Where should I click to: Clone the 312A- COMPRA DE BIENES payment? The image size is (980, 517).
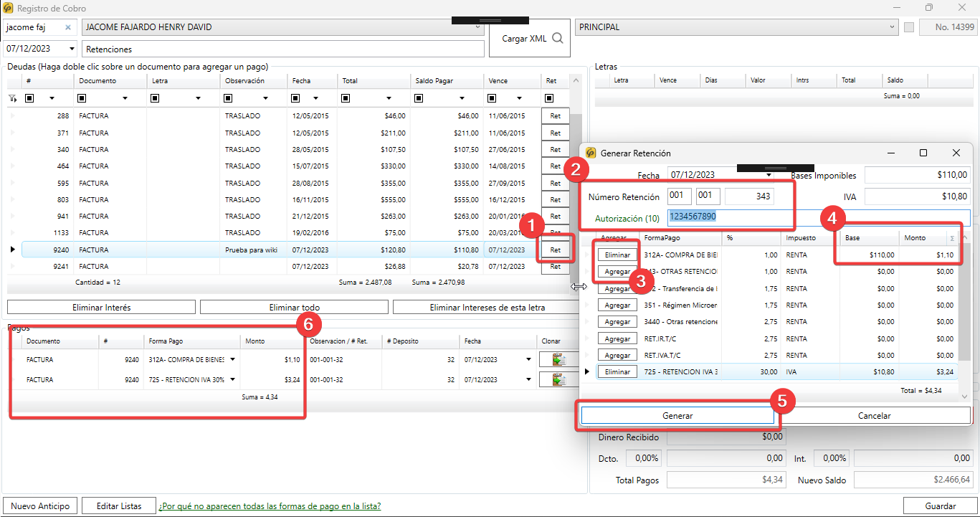[x=559, y=360]
